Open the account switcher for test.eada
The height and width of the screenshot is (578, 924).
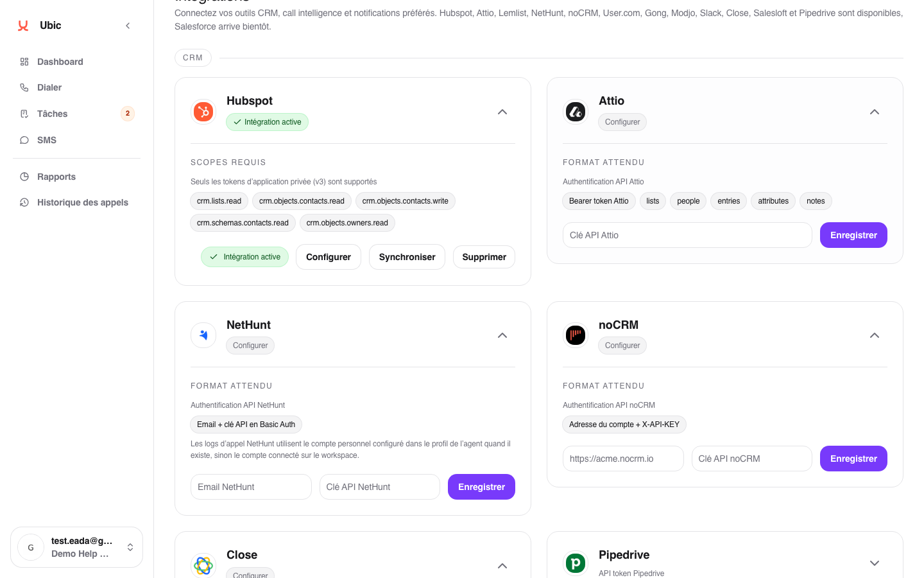pos(76,547)
